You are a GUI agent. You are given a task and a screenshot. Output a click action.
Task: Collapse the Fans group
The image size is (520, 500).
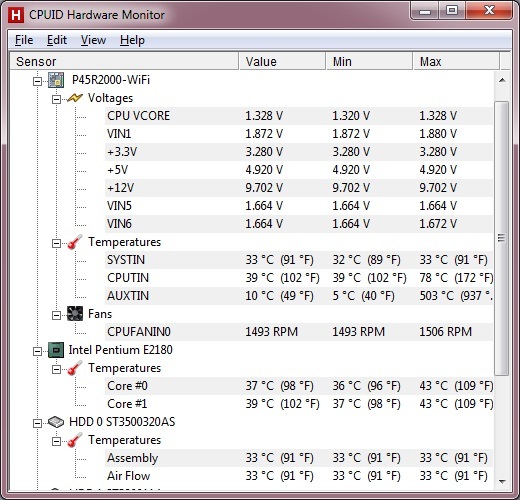tap(57, 315)
